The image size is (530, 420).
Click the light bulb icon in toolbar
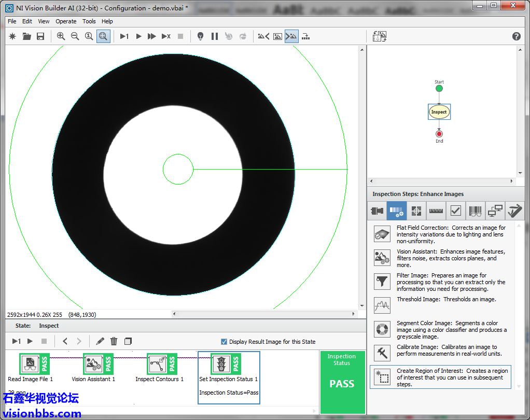[x=200, y=36]
